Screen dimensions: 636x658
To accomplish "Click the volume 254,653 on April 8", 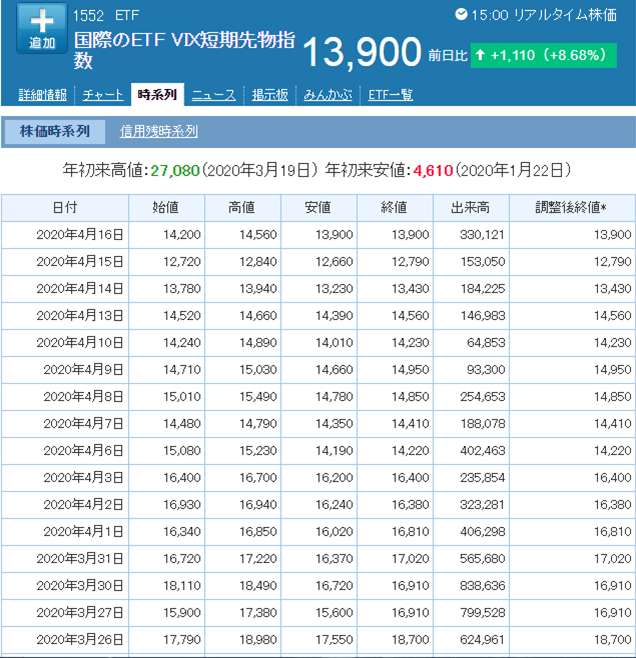I will click(x=482, y=397).
